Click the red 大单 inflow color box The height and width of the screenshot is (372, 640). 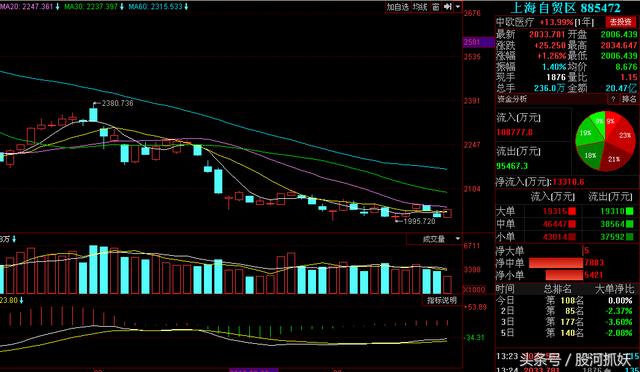click(572, 211)
